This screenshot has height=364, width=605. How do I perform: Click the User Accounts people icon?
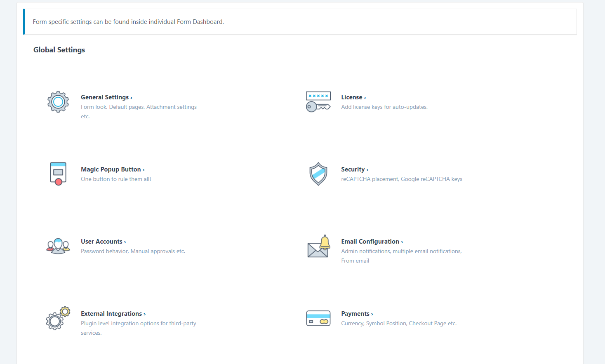pos(58,246)
